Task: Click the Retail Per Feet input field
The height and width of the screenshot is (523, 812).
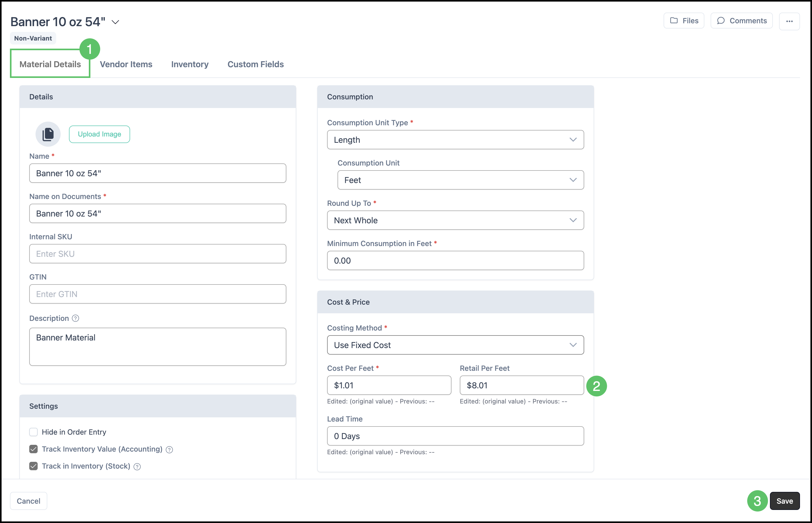Action: (x=521, y=385)
